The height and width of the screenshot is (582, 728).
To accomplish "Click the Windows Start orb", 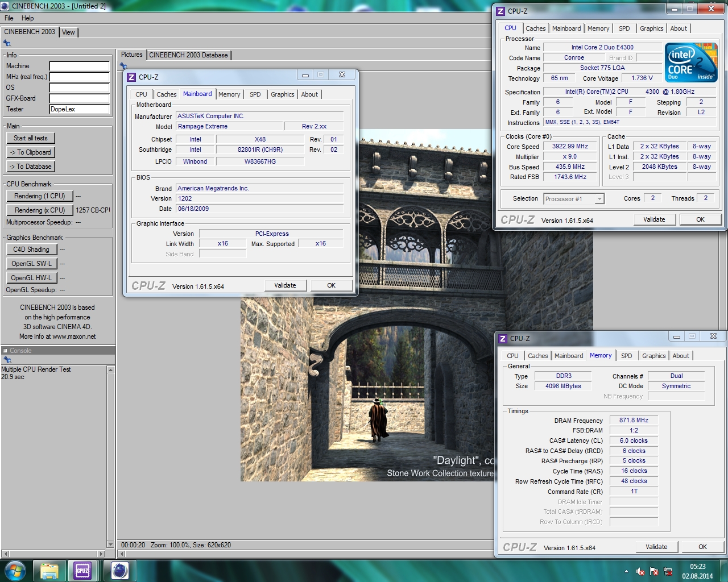I will point(15,571).
